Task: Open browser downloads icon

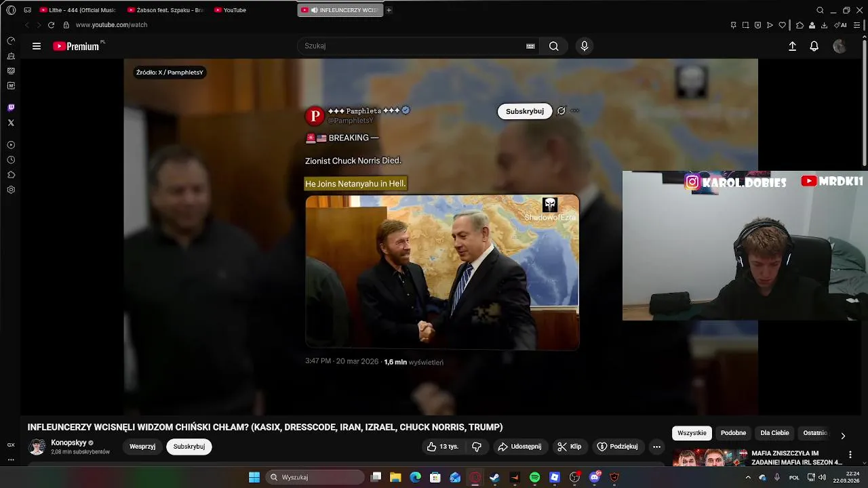Action: tap(824, 25)
